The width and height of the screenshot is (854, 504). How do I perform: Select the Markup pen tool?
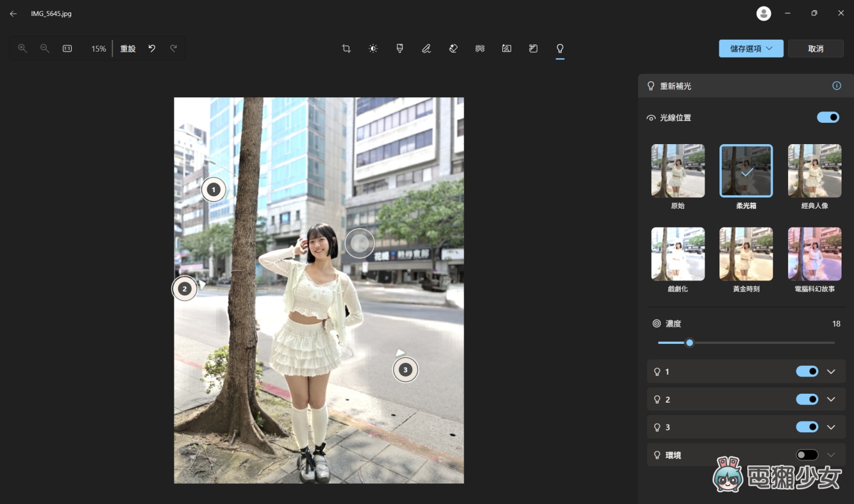426,49
